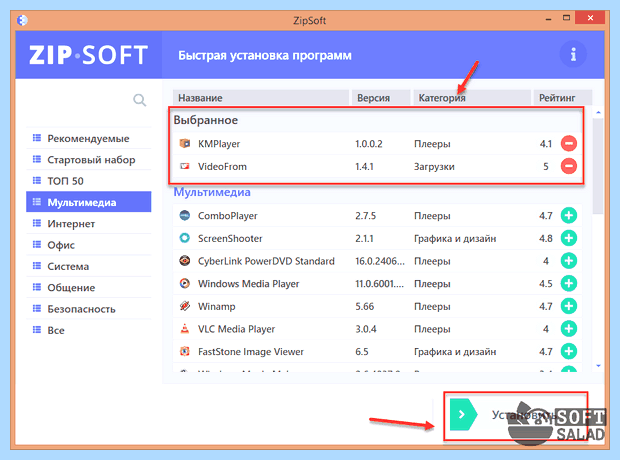Switch to Рекомендуемые category
This screenshot has width=620, height=460.
click(89, 138)
